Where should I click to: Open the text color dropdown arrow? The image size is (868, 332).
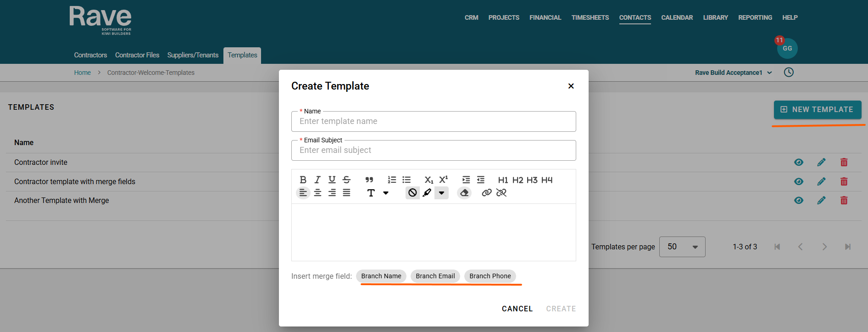click(x=386, y=193)
